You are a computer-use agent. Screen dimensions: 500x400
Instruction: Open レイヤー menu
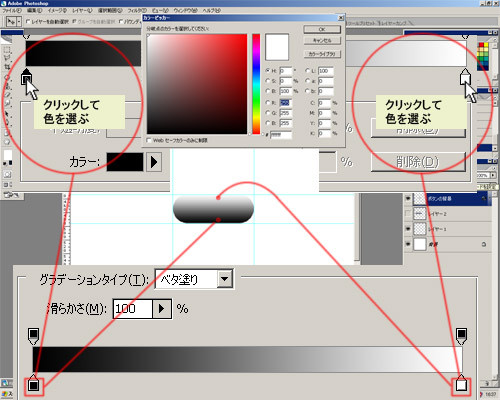82,10
